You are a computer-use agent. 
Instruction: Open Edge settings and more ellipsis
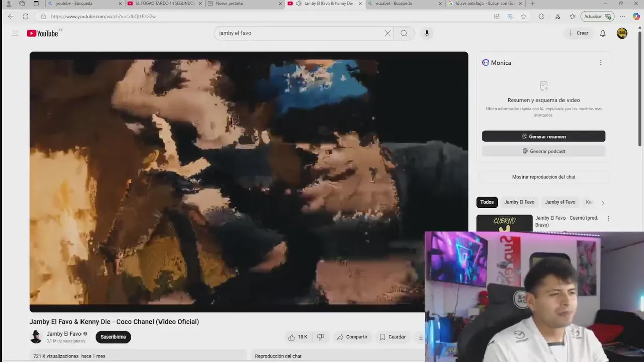[622, 16]
